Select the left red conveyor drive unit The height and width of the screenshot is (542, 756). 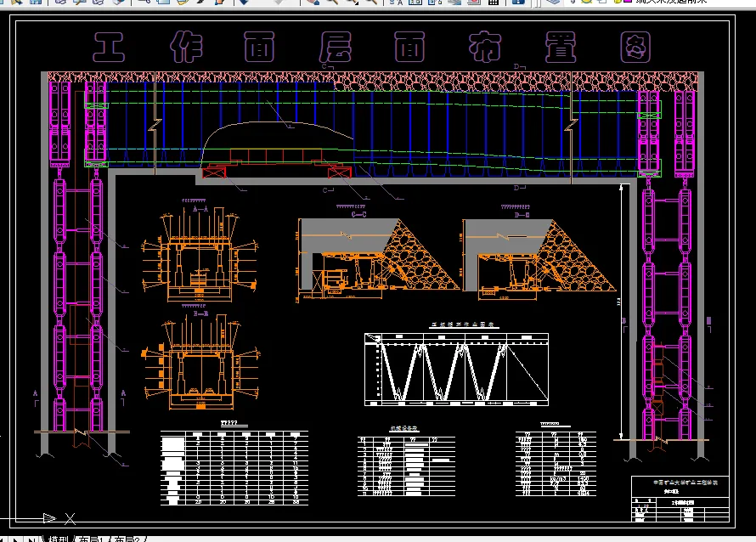coord(213,172)
